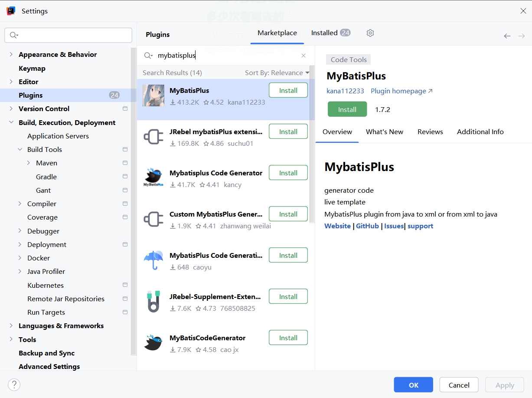Go forward with the right arrow
The image size is (532, 398).
522,36
